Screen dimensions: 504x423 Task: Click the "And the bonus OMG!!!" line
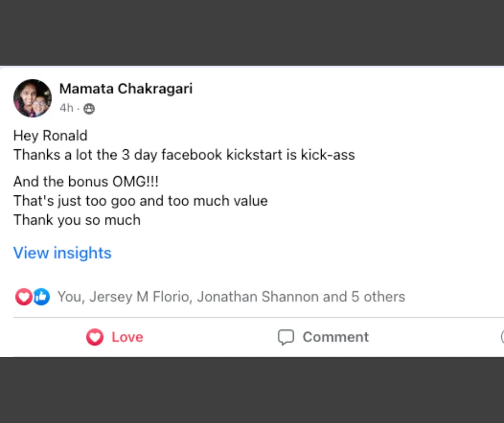(x=86, y=181)
